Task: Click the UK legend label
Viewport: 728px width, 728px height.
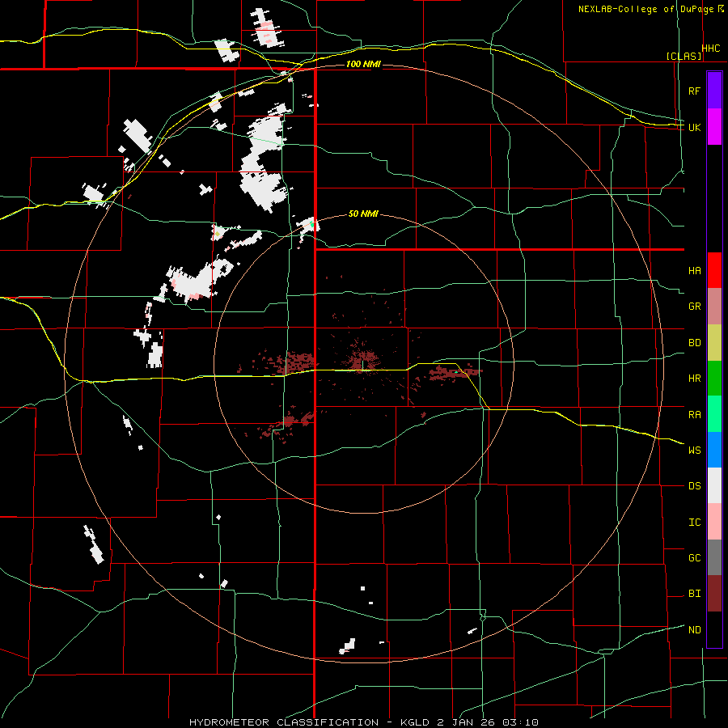Action: 694,127
